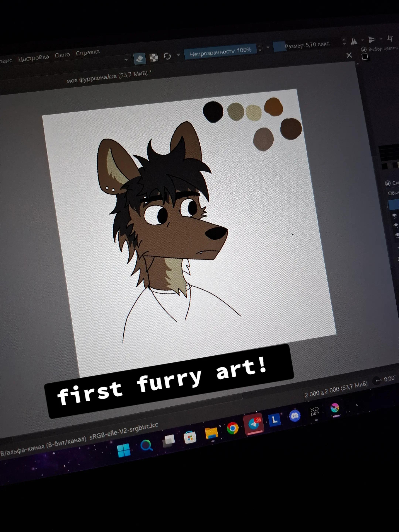
Task: Open the dropdown left of the eraser button
Action: [x=126, y=60]
